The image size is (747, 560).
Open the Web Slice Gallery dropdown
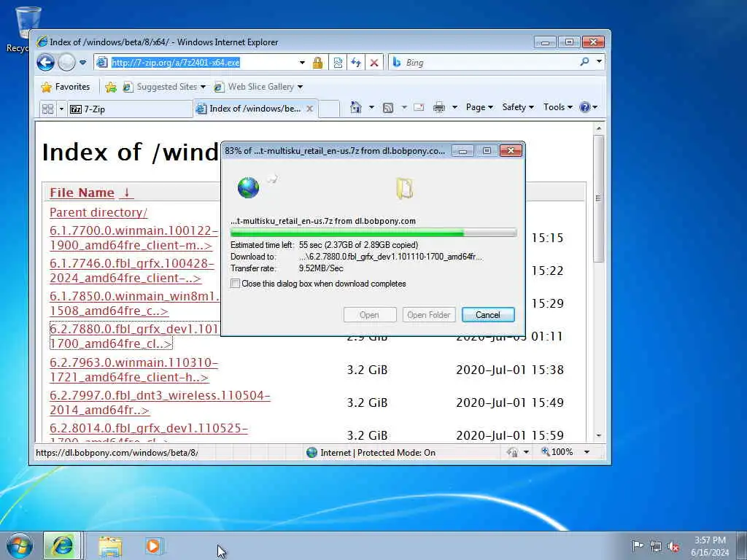tap(259, 87)
